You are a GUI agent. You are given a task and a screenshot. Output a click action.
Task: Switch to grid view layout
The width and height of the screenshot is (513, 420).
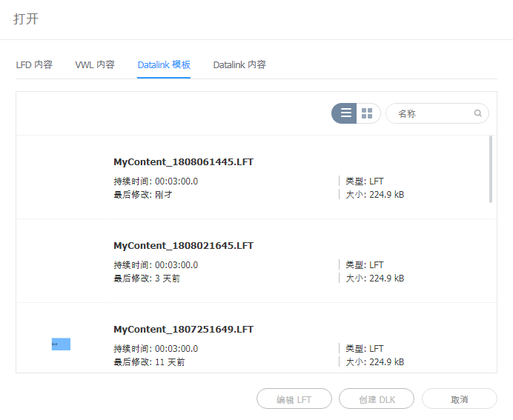tap(368, 113)
